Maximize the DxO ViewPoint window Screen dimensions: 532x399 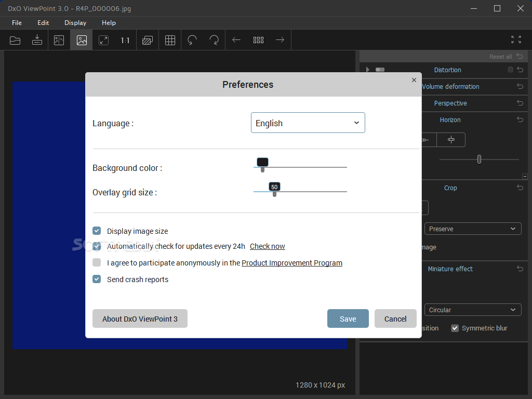[x=497, y=8]
